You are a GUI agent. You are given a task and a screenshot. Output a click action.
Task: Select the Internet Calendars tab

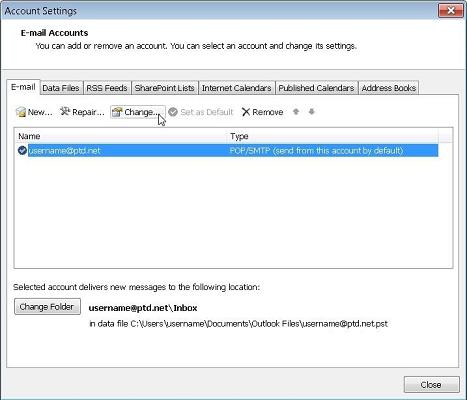236,88
